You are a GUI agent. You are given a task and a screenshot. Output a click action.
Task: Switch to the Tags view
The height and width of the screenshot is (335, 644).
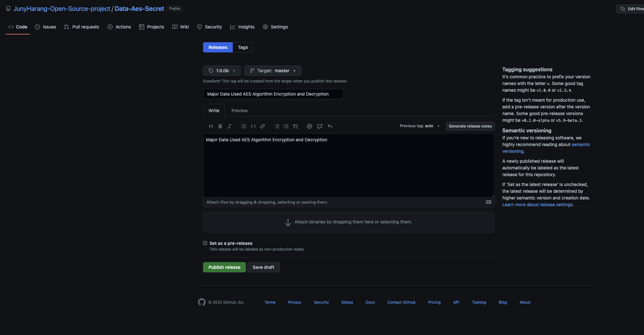pyautogui.click(x=243, y=47)
